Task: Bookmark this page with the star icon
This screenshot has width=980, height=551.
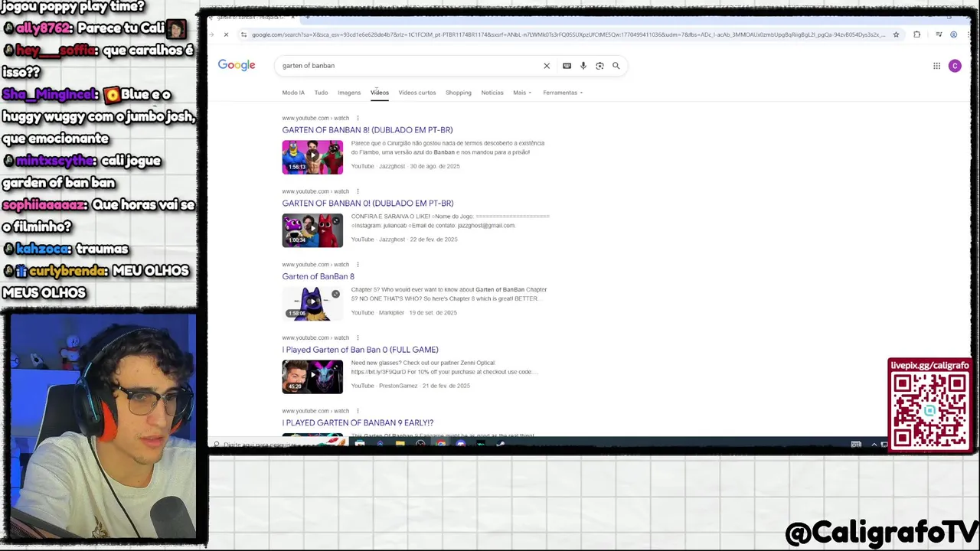Action: pyautogui.click(x=896, y=34)
